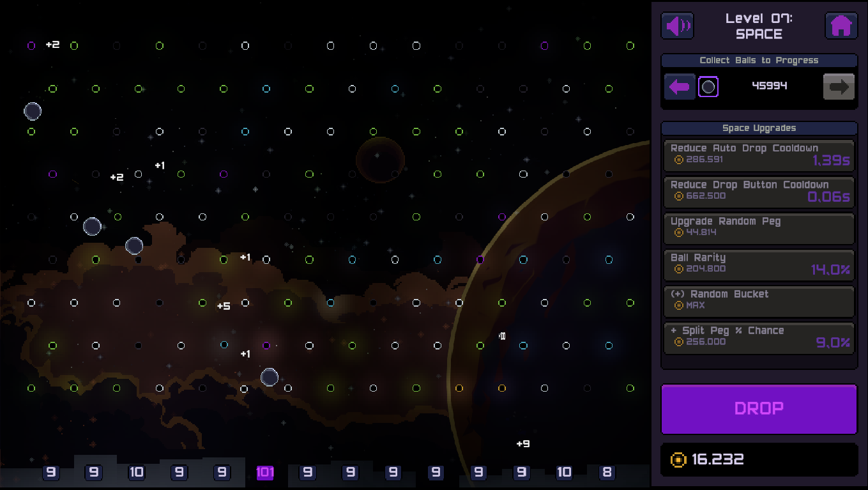
Task: Buy the Split Peg % Chance upgrade
Action: [x=759, y=338]
